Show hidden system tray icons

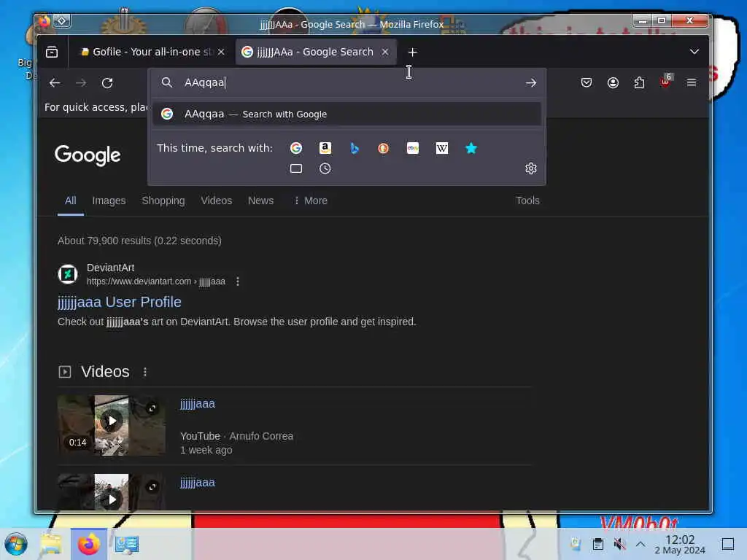[640, 544]
